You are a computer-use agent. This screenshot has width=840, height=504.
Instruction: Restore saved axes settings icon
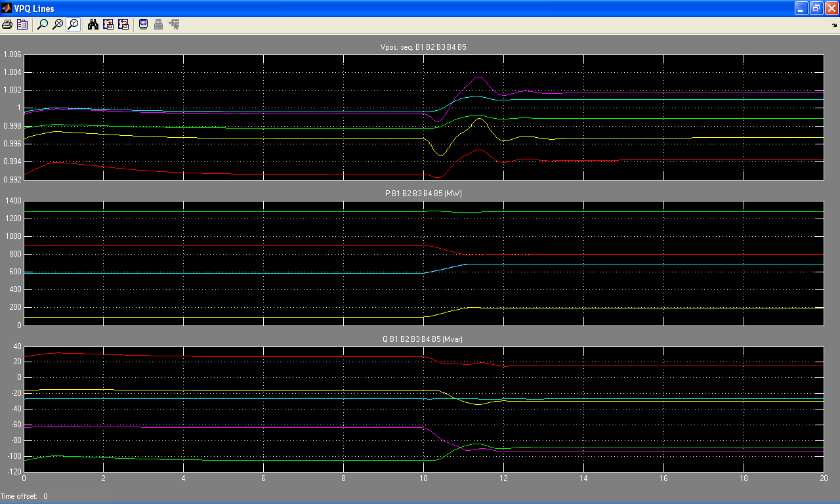coord(123,25)
